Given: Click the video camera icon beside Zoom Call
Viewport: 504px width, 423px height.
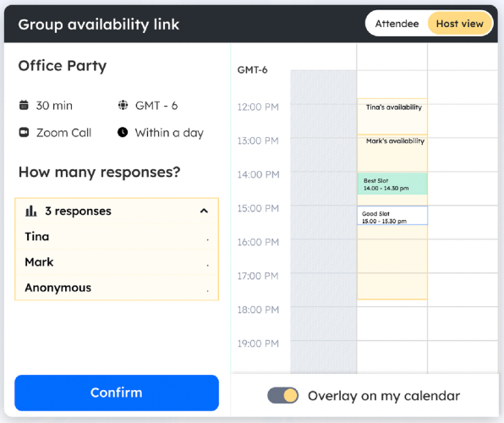Looking at the screenshot, I should coord(25,132).
